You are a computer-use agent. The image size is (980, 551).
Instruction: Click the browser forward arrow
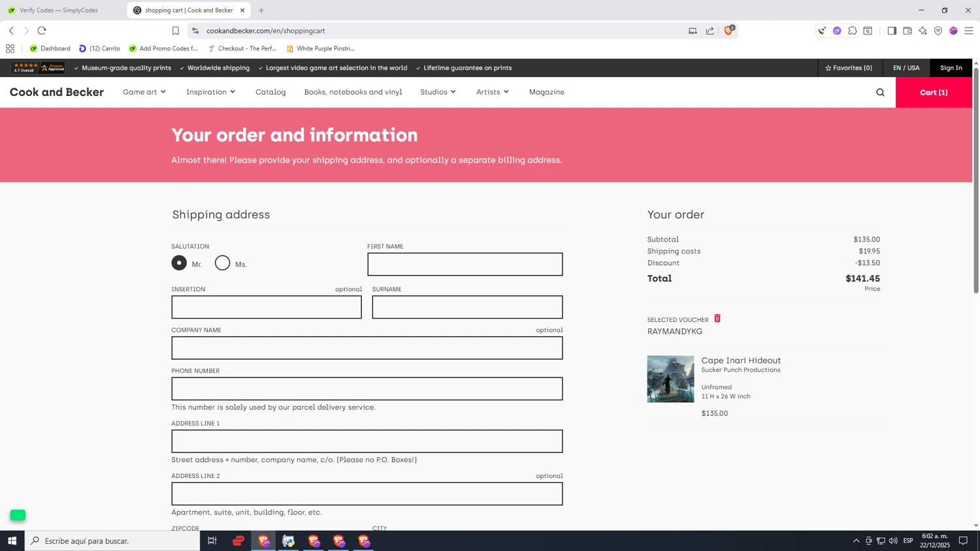[26, 31]
